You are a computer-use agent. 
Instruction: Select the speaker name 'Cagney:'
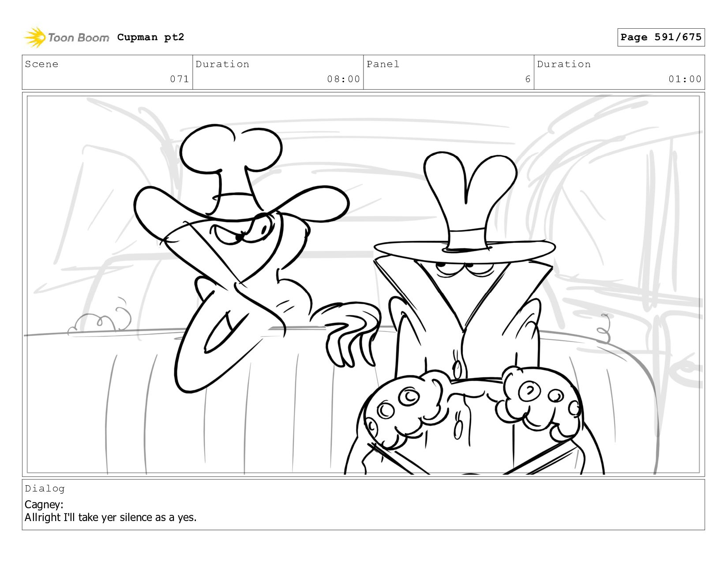coord(44,504)
